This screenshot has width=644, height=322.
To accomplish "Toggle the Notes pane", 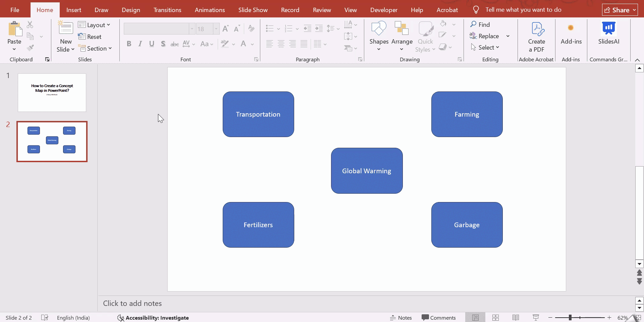I will 401,318.
